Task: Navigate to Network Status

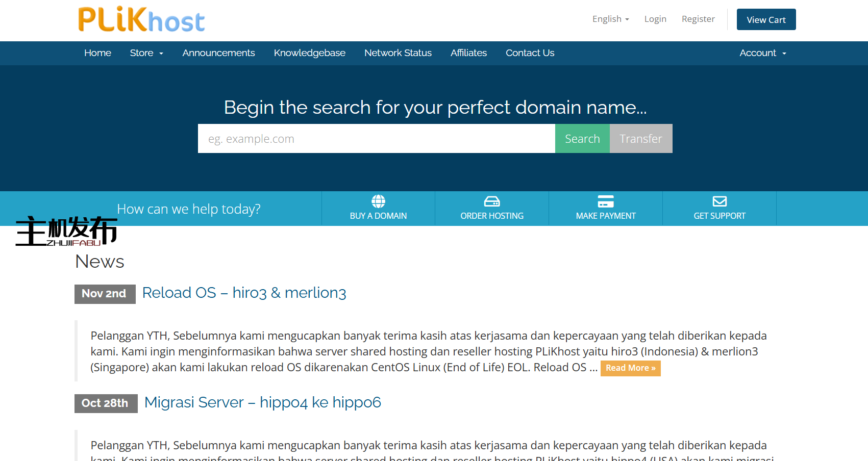Action: (x=398, y=53)
